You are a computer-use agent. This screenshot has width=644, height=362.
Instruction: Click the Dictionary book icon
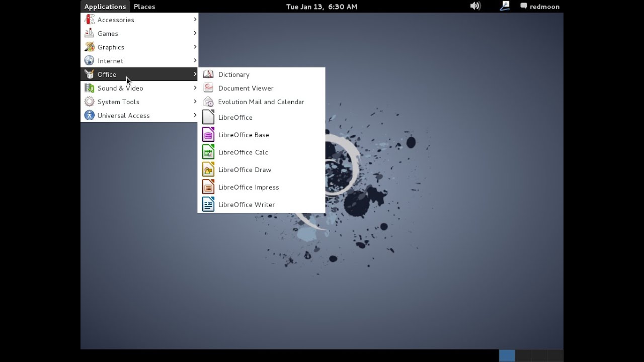point(208,74)
